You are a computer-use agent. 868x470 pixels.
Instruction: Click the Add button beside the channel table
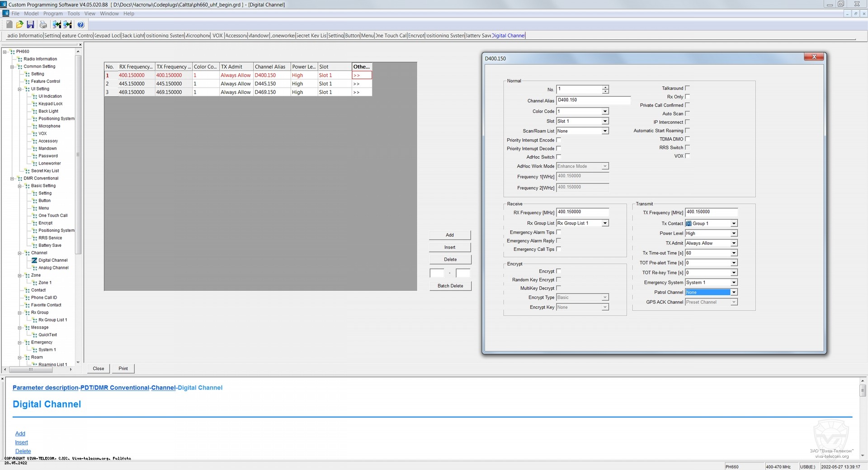click(450, 235)
